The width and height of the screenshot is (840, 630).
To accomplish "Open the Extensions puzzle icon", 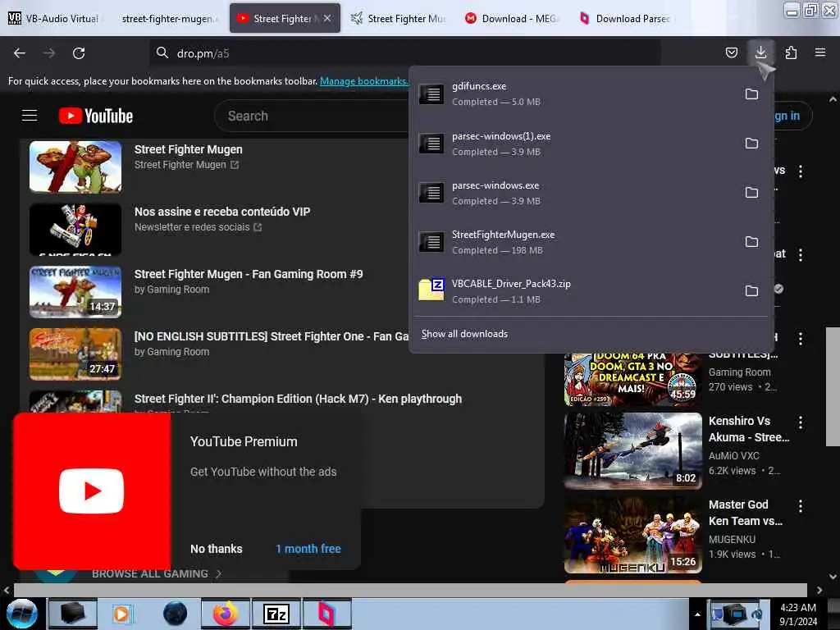I will click(x=791, y=52).
